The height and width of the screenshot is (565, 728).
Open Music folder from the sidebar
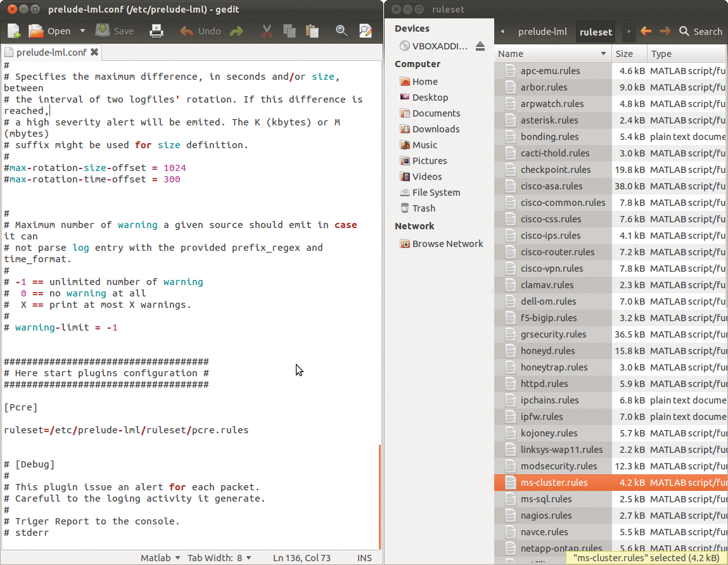418,145
